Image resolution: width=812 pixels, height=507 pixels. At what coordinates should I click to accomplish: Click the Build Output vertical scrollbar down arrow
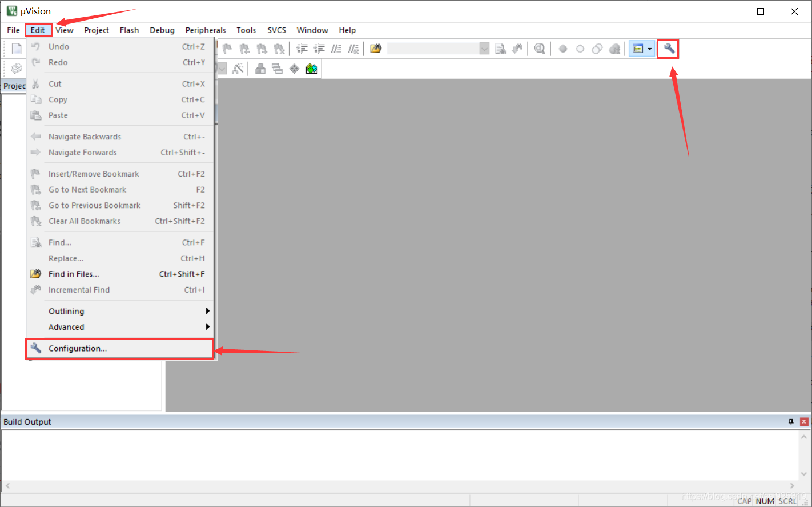pos(804,474)
